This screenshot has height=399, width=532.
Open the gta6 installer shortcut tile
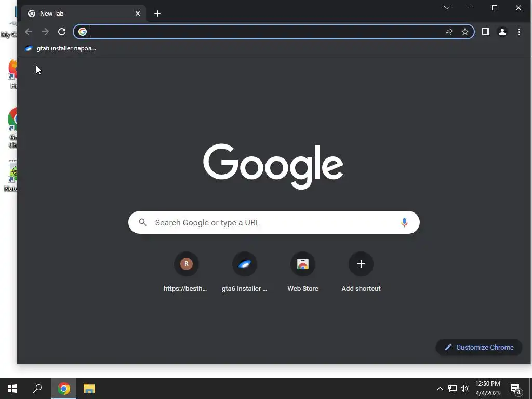[x=244, y=272]
